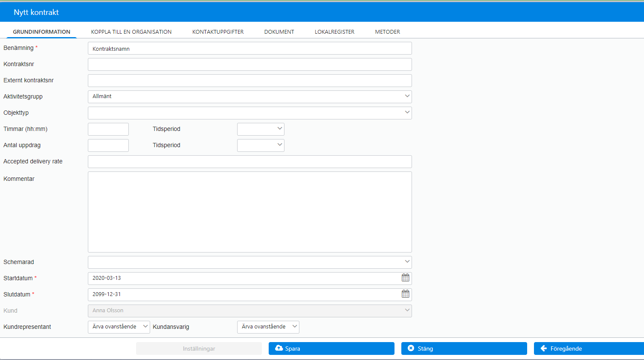Open Tidsperiod dropdown next to Antal uppdrag

261,145
